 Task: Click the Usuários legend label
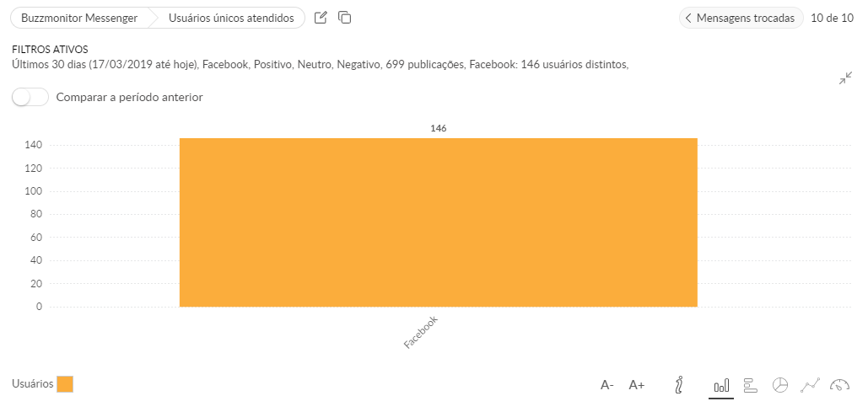tap(33, 384)
